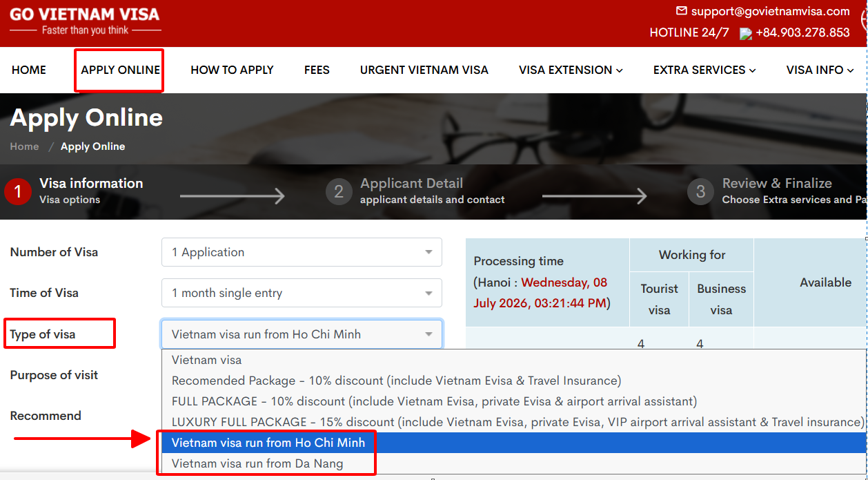Open the Number of Visa dropdown
Image resolution: width=868 pixels, height=480 pixels.
coord(302,252)
